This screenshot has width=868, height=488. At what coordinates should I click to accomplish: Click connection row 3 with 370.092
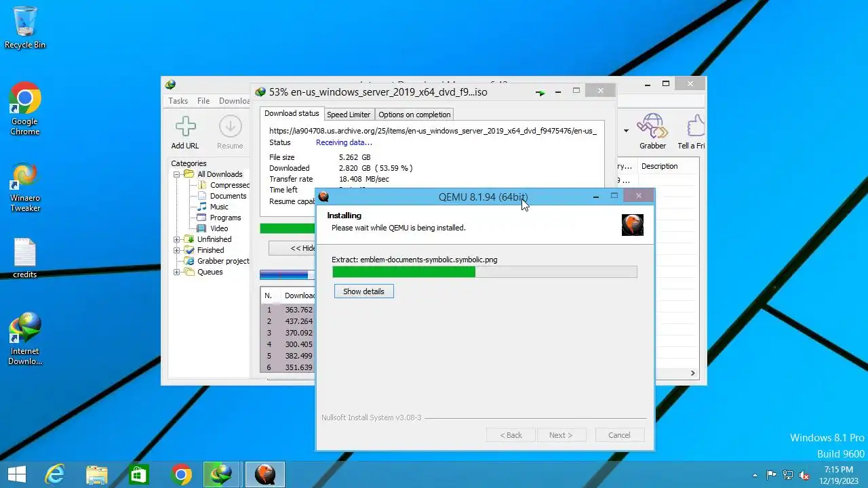pos(288,333)
